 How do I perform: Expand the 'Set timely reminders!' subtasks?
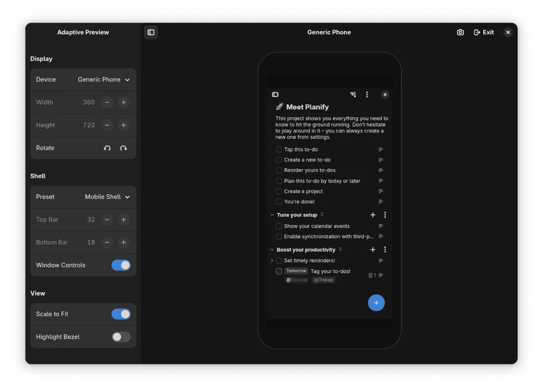[x=271, y=261]
